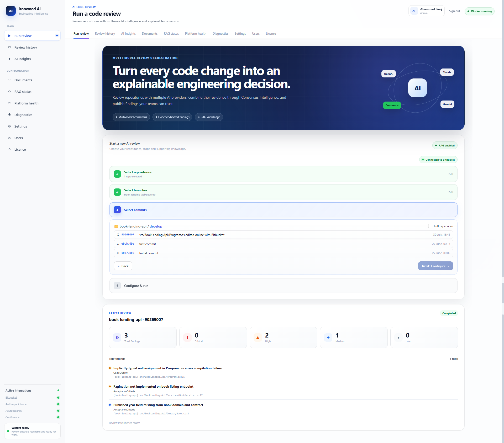This screenshot has width=504, height=443.
Task: Click the Settings gear icon in sidebar
Action: [x=9, y=126]
